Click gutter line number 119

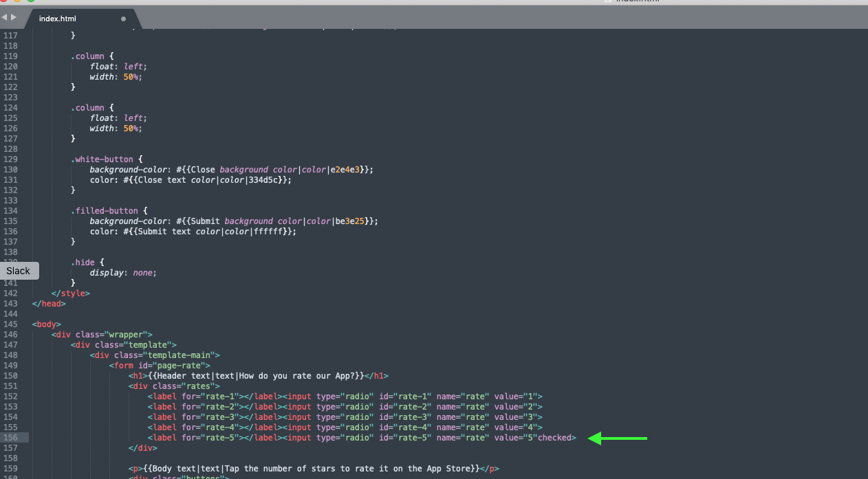10,56
